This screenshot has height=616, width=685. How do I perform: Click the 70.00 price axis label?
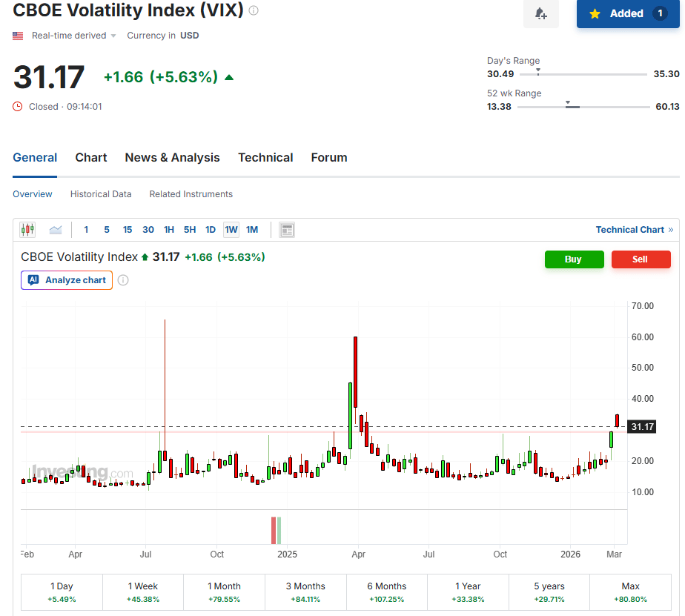click(x=643, y=306)
